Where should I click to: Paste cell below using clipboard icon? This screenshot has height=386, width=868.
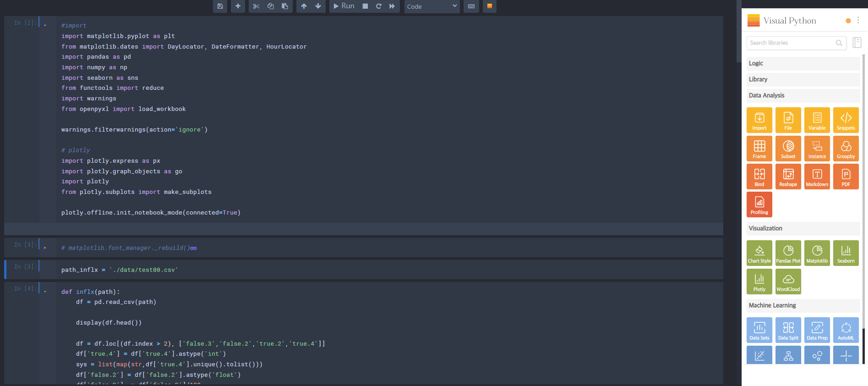(x=285, y=6)
